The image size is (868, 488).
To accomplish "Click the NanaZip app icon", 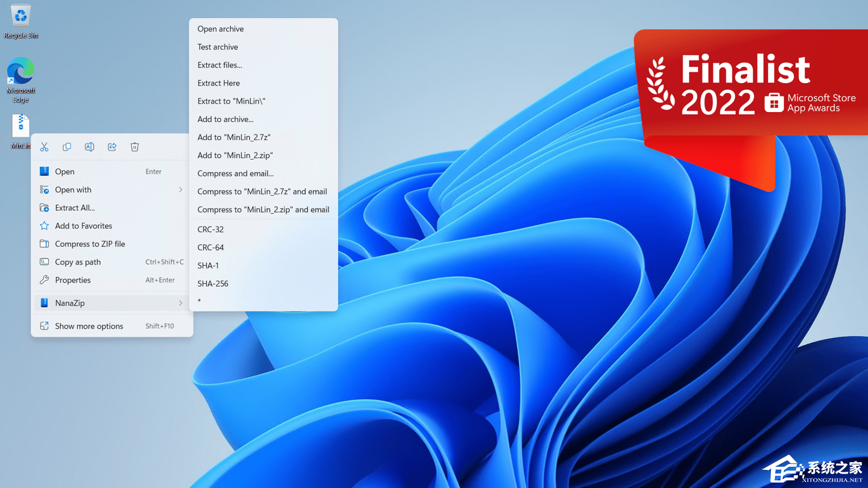I will click(44, 303).
